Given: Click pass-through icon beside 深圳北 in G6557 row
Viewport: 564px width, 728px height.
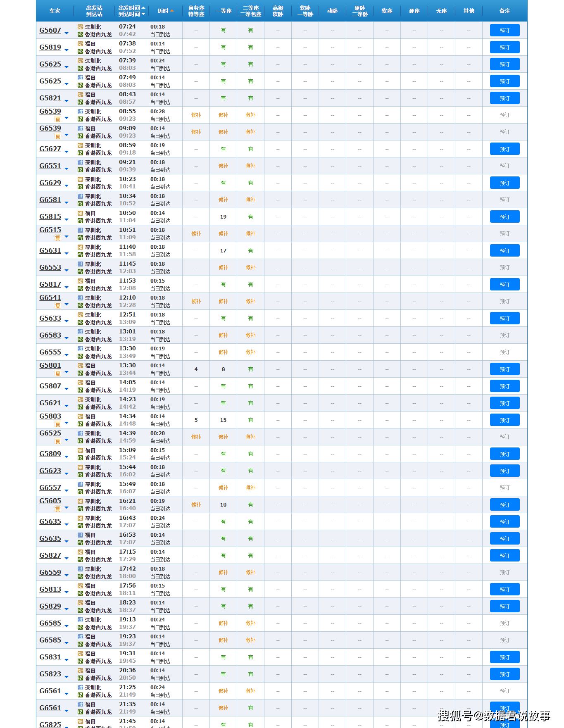Looking at the screenshot, I should [x=81, y=484].
